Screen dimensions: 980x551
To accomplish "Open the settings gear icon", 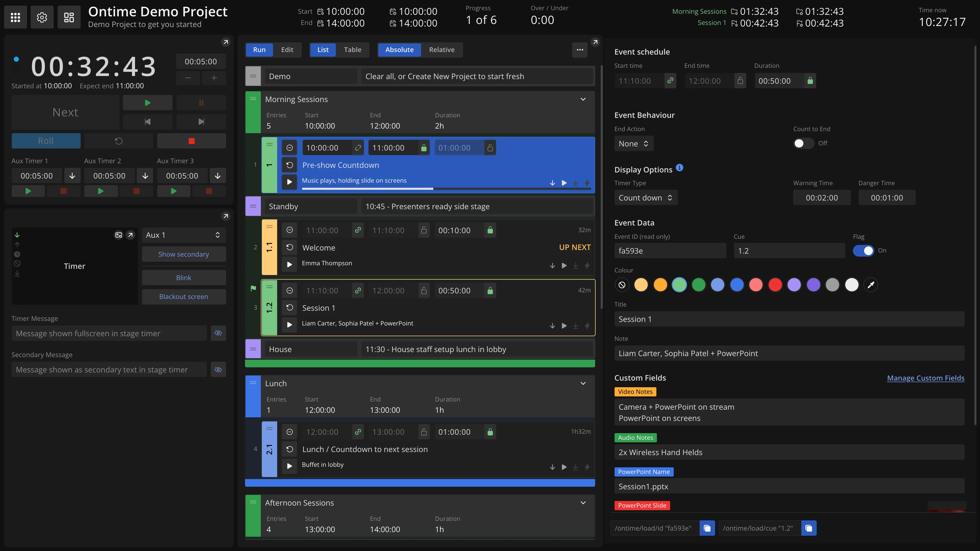I will pyautogui.click(x=42, y=17).
